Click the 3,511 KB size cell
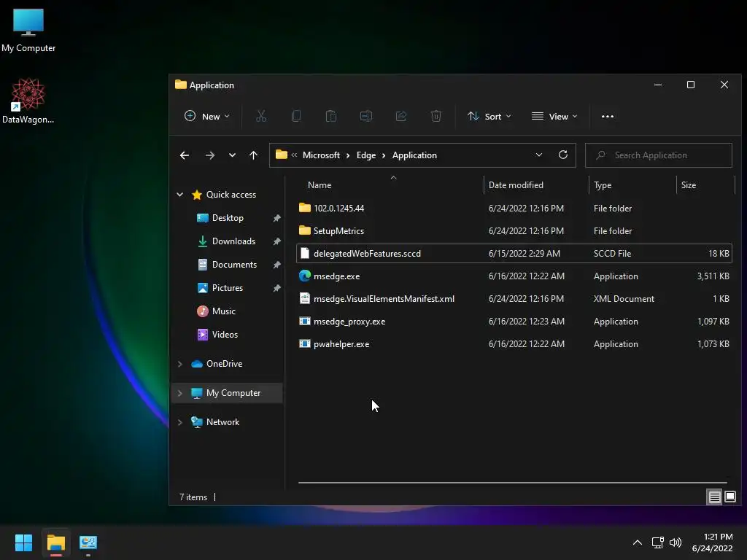 [x=713, y=276]
